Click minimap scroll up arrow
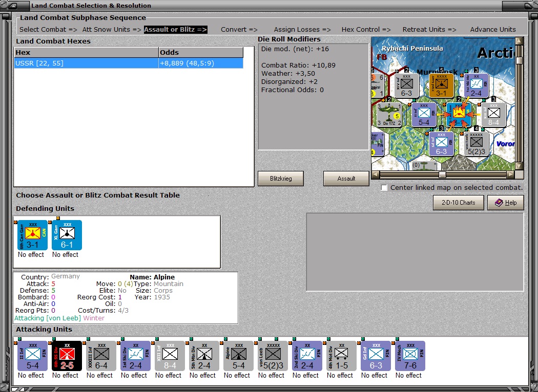Image resolution: width=538 pixels, height=392 pixels. [519, 41]
